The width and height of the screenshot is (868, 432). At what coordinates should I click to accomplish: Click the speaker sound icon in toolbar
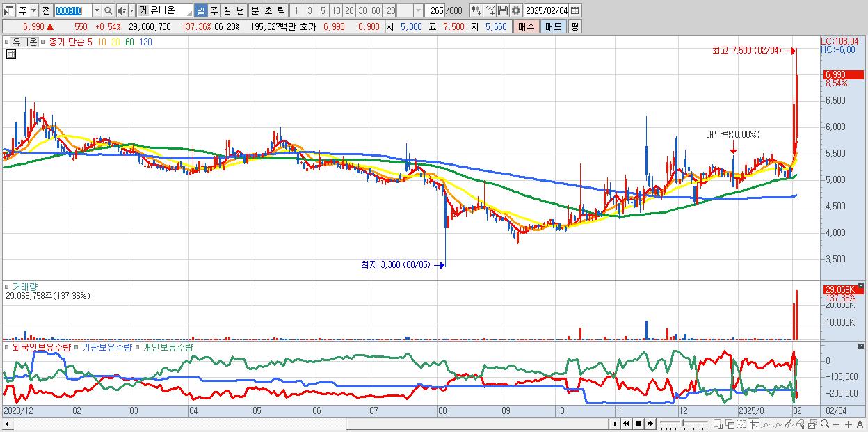(122, 10)
